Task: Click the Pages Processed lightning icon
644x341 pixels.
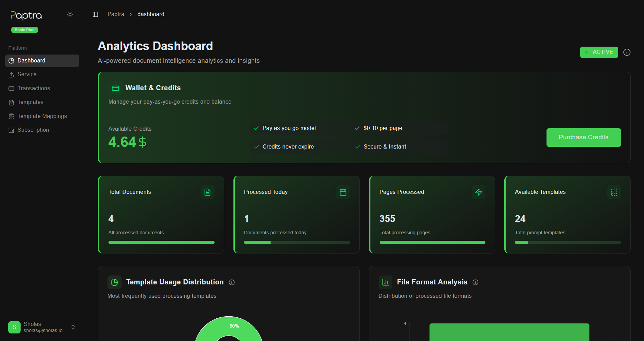Action: [x=479, y=192]
